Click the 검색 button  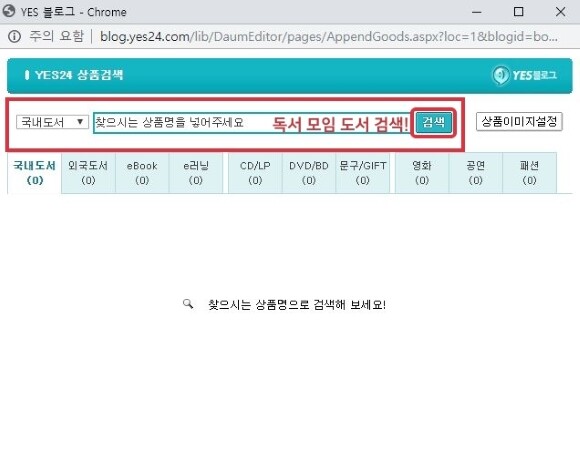[434, 122]
